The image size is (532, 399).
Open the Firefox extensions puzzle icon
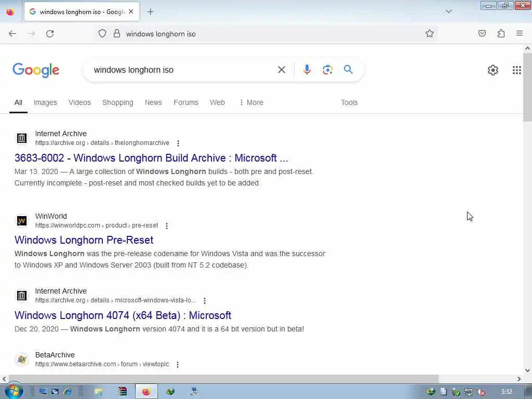(x=501, y=33)
